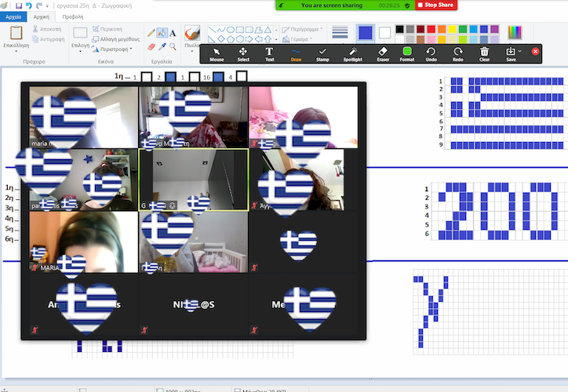Open the Επιλογή selection dropdown arrow

[80, 52]
